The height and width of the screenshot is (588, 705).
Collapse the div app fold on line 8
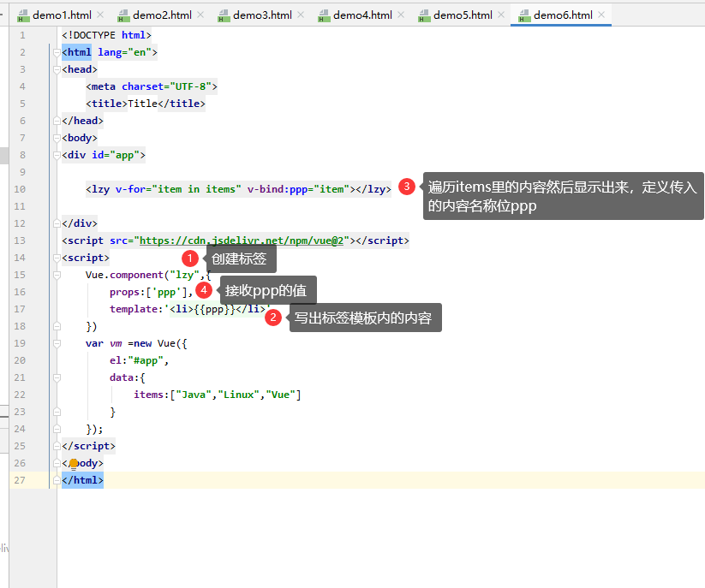pyautogui.click(x=57, y=155)
